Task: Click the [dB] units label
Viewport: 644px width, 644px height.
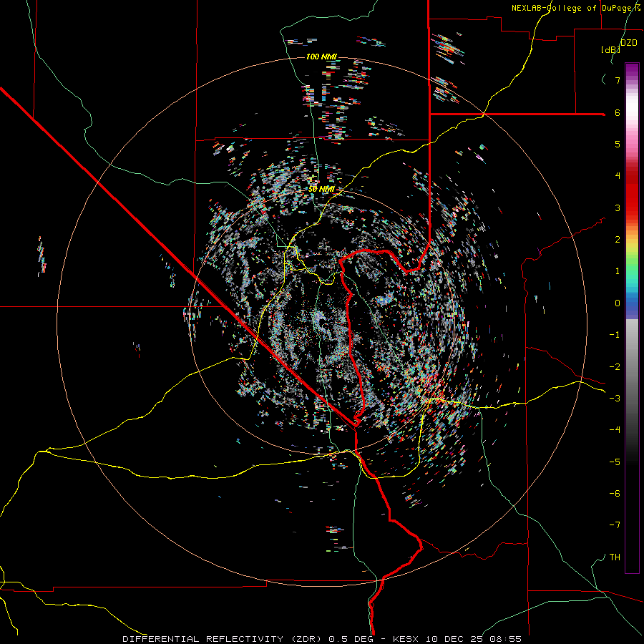Action: [610, 49]
